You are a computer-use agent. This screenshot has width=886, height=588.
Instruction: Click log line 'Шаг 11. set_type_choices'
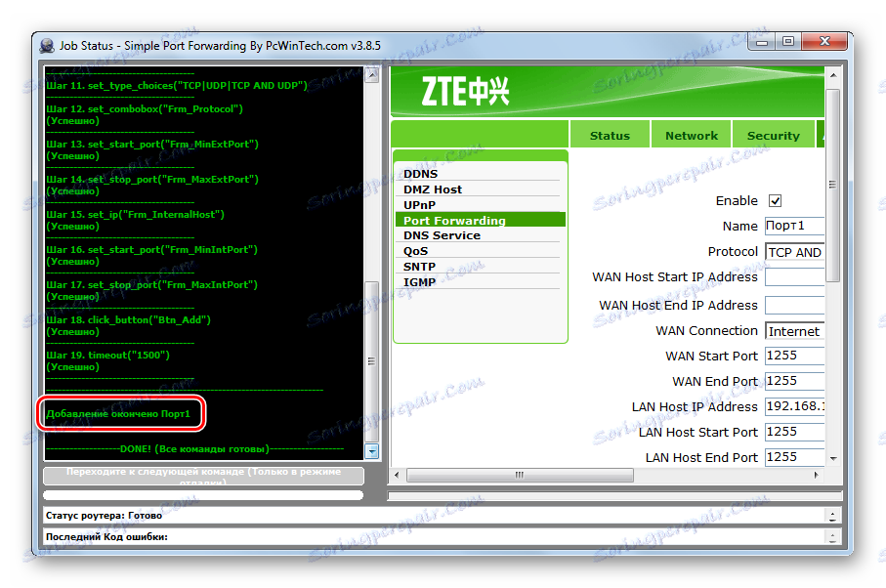(x=177, y=85)
